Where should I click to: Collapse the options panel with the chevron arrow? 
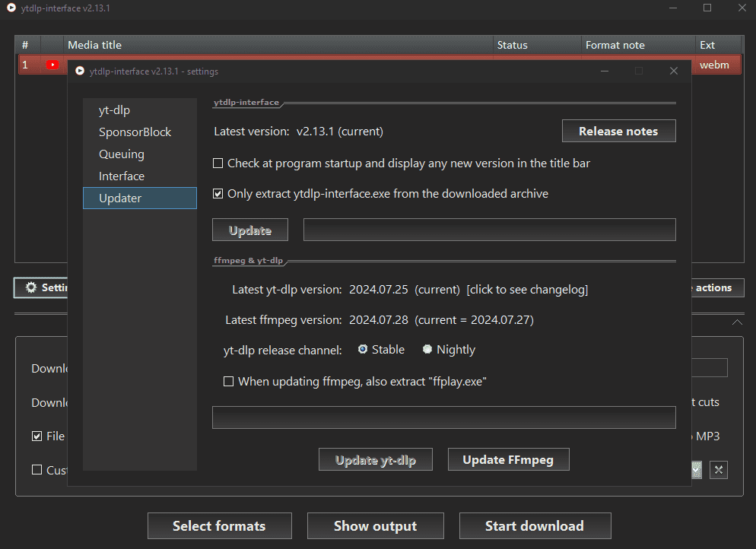737,322
